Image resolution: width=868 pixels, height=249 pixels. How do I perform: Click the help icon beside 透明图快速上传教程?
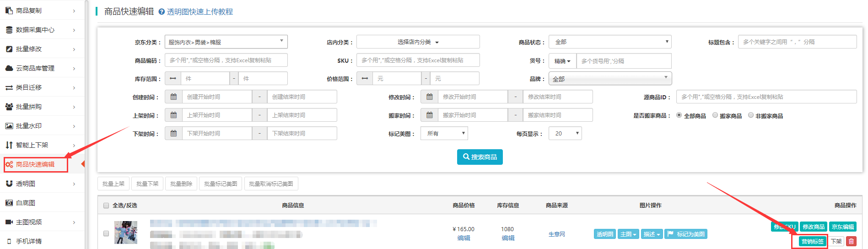pyautogui.click(x=162, y=12)
